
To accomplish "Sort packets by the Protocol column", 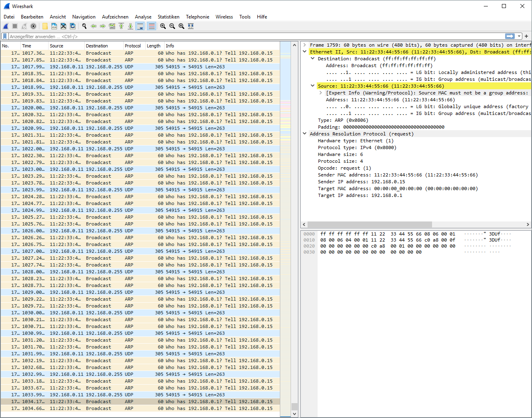I will [134, 46].
